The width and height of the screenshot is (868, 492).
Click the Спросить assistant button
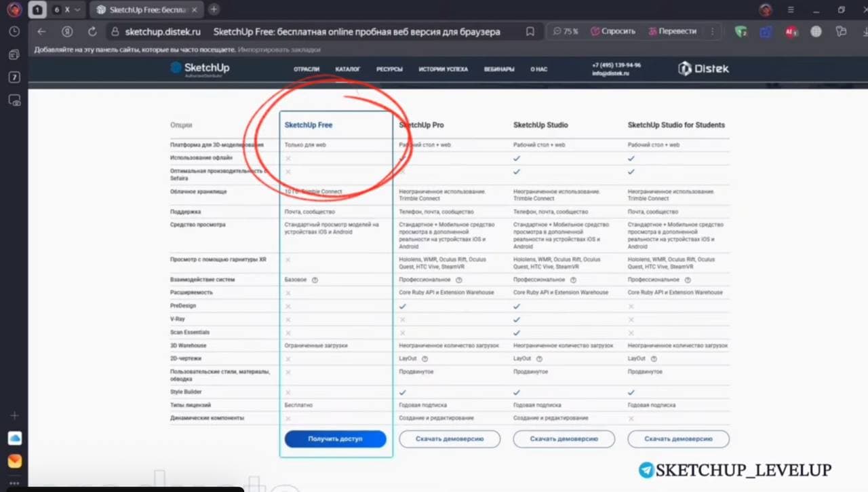tap(612, 31)
